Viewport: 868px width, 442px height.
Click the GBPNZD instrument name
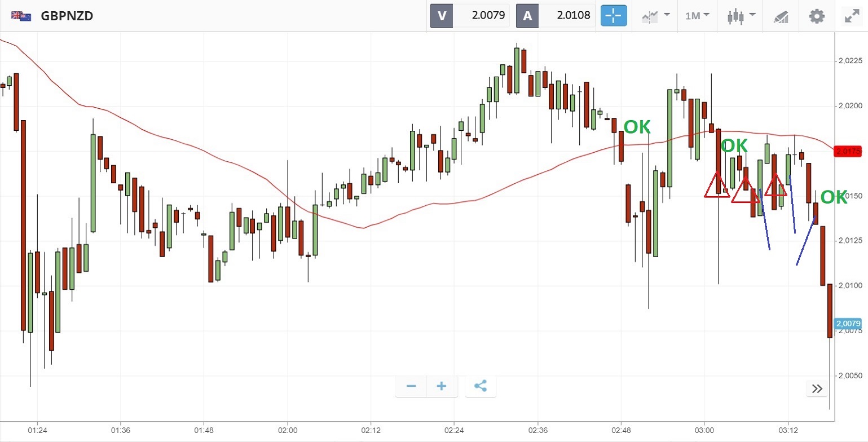coord(67,16)
